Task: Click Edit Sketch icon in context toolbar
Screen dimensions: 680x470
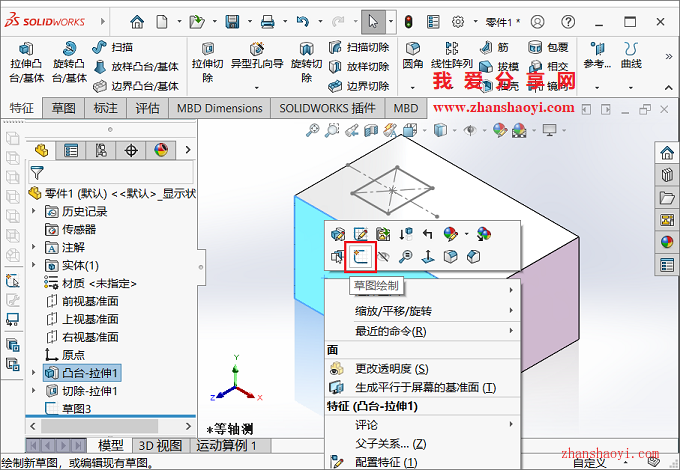Action: tap(360, 234)
